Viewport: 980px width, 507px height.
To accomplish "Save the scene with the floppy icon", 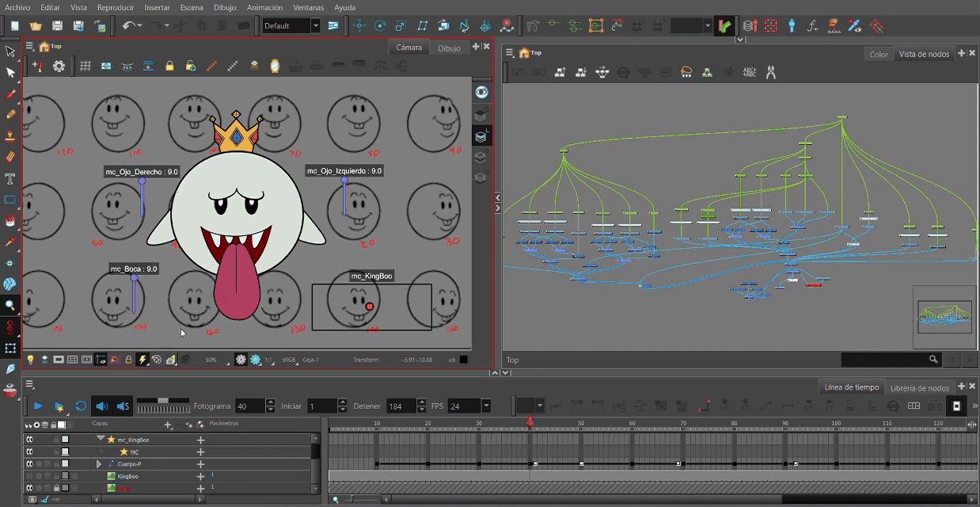I will 57,26.
